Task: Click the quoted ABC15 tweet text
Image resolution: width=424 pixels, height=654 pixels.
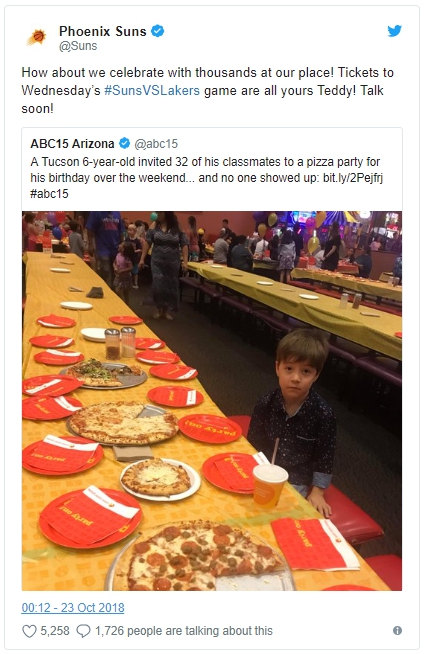Action: click(206, 178)
